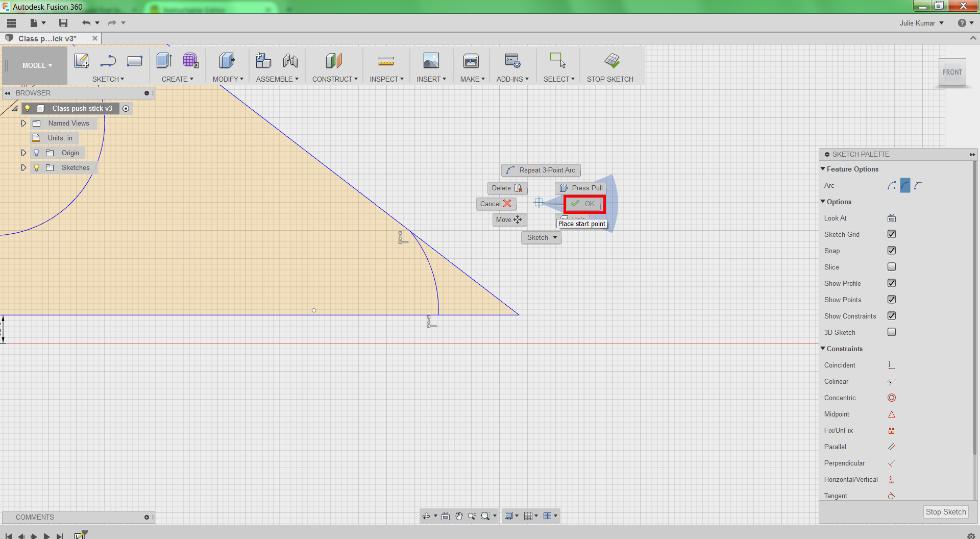Click the Look At icon in palette
Viewport: 980px width, 539px height.
pyautogui.click(x=892, y=218)
